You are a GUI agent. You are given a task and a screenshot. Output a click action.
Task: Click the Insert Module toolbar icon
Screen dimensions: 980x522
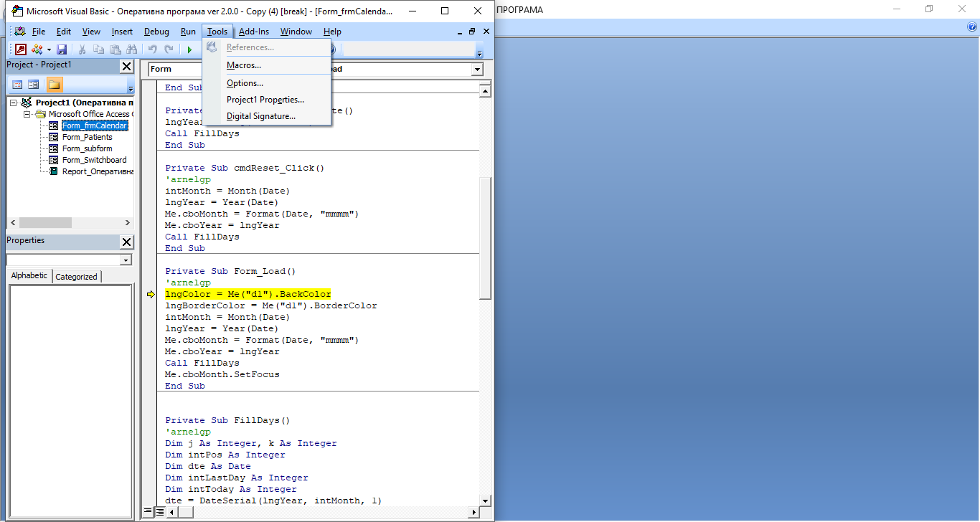click(x=37, y=49)
